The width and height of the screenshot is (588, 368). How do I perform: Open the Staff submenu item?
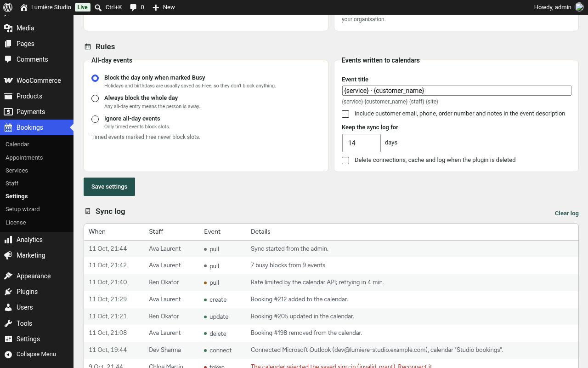pyautogui.click(x=12, y=184)
